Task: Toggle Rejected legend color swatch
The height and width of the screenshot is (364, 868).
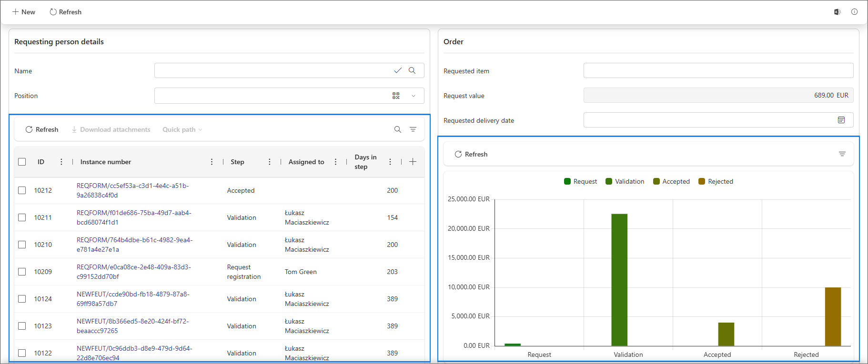Action: (702, 181)
